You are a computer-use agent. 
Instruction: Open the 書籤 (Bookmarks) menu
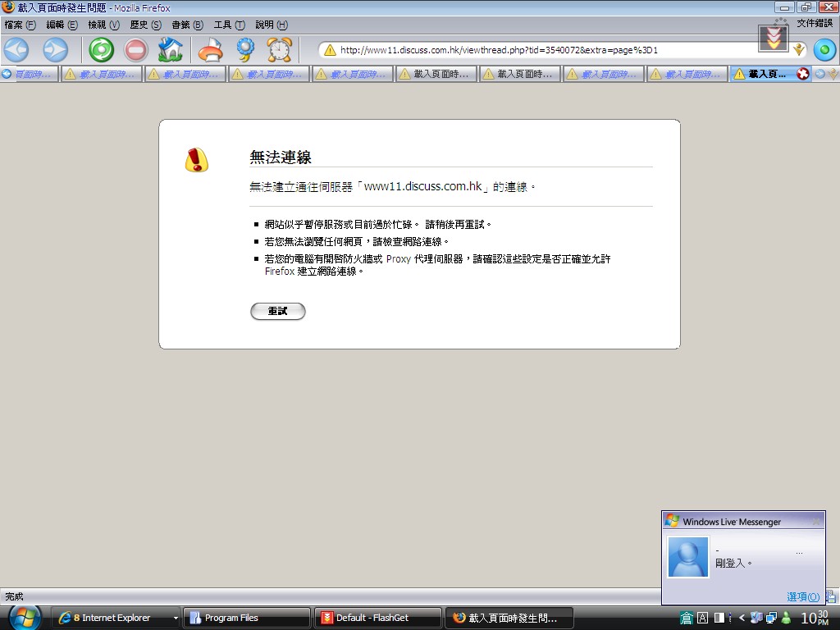click(187, 25)
